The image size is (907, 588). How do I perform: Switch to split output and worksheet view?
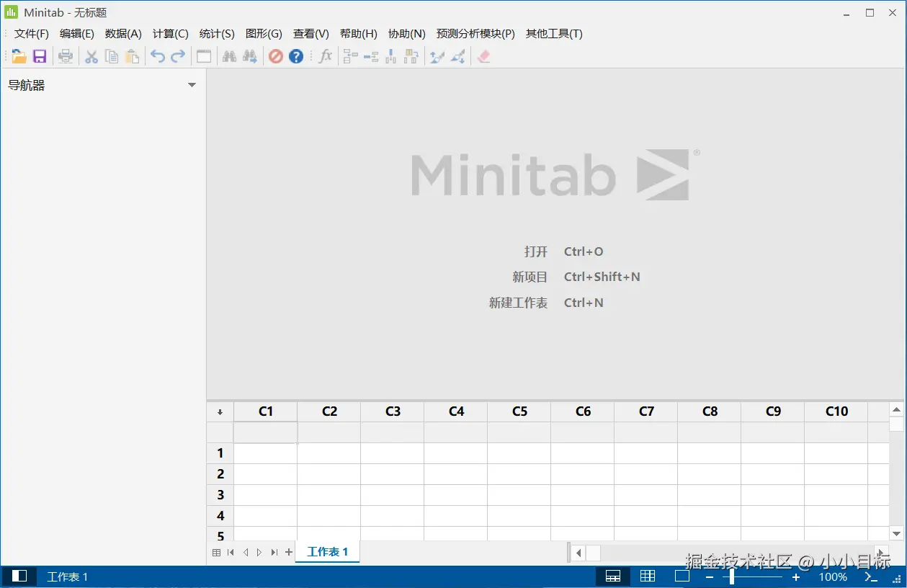point(613,576)
